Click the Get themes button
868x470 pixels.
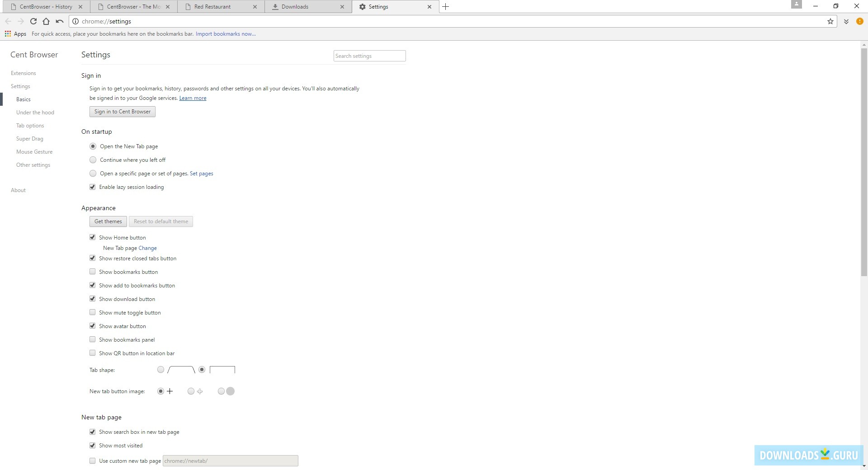click(x=108, y=221)
